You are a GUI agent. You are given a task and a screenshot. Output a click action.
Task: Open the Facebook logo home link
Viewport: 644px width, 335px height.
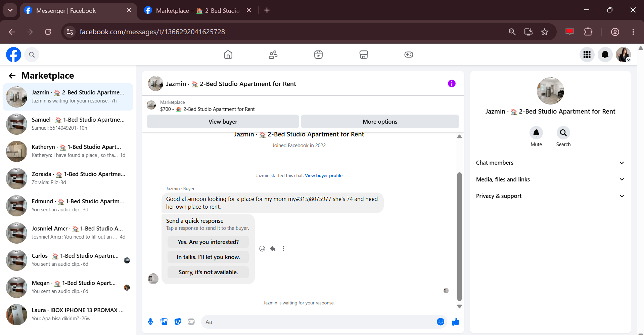(x=13, y=54)
